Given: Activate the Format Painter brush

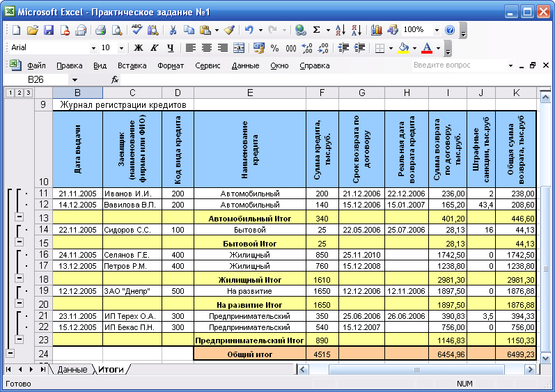Looking at the screenshot, I should (x=229, y=30).
